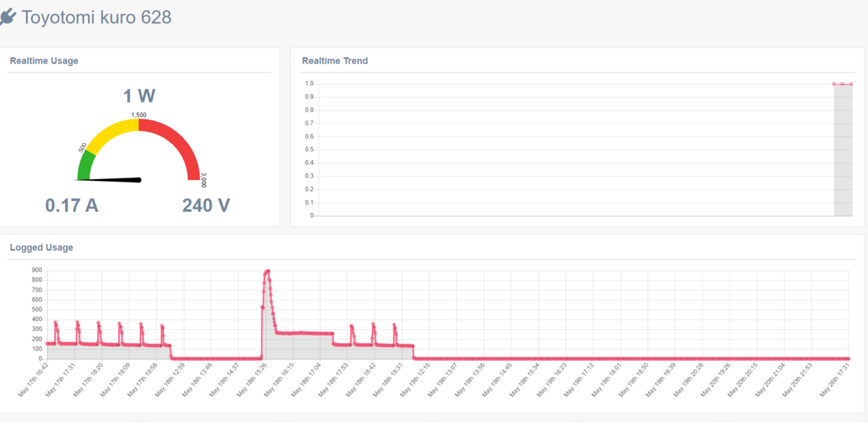This screenshot has width=868, height=423.
Task: Click the 500 tick label on gauge
Action: [82, 147]
